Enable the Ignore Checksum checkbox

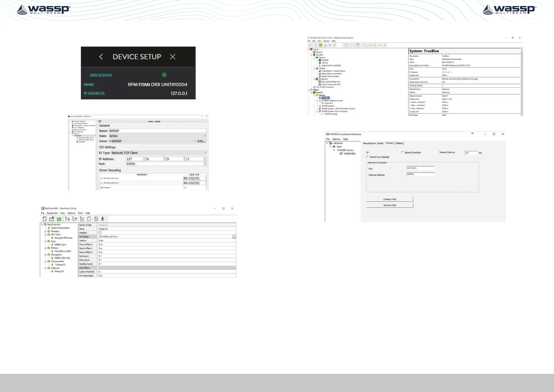point(402,152)
